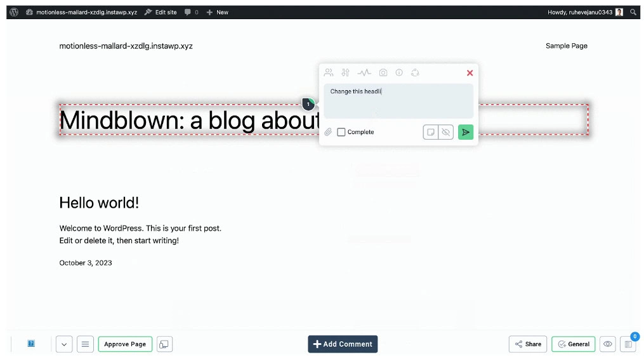Check the Complete checkbox
644x357 pixels.
point(341,132)
